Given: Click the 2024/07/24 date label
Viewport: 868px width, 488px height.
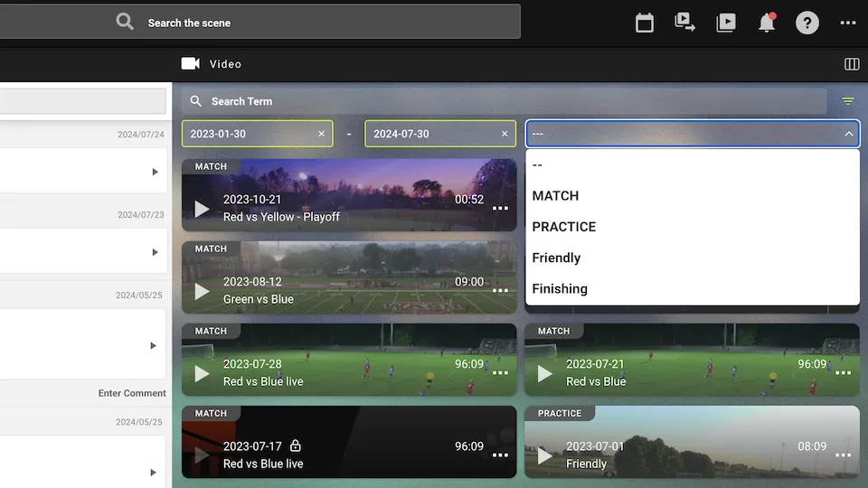Looking at the screenshot, I should (x=141, y=135).
